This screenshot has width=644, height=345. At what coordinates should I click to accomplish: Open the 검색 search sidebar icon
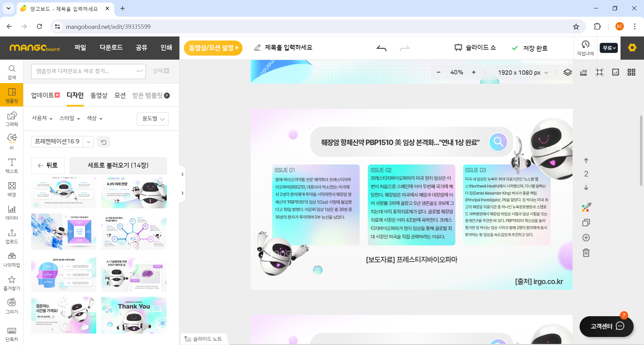12,72
